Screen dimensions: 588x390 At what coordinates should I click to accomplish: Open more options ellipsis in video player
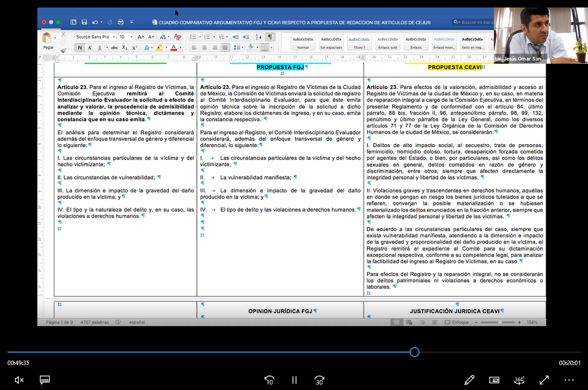(569, 380)
